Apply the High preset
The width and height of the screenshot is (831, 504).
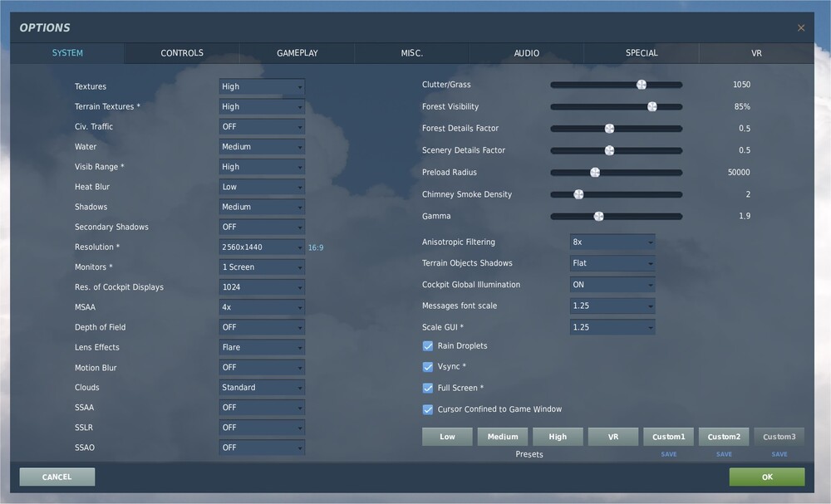point(558,437)
